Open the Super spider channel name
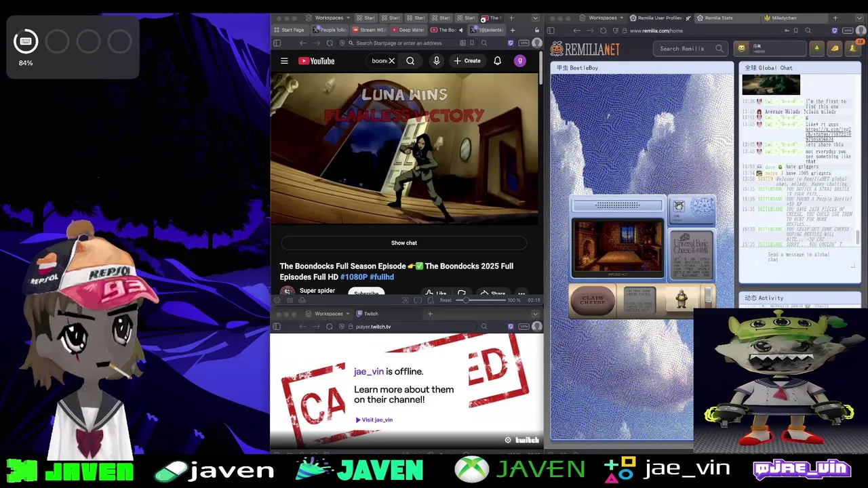868x488 pixels. pos(317,291)
